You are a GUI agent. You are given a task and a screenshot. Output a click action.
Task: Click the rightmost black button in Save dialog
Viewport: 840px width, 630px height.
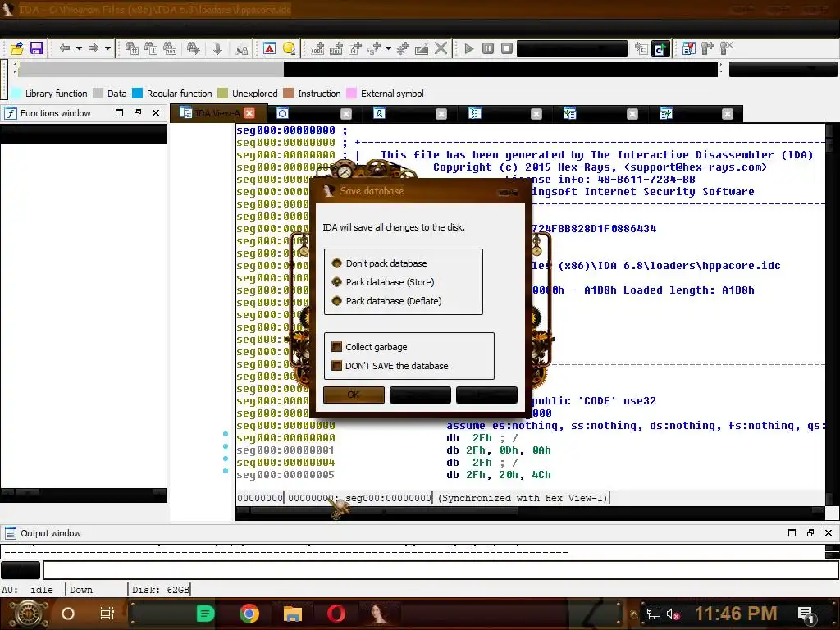click(x=486, y=395)
